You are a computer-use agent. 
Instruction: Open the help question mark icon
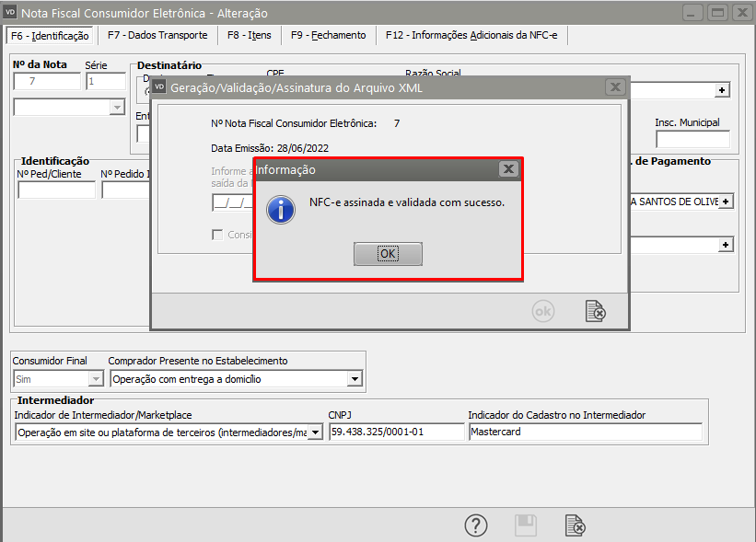pos(476,525)
